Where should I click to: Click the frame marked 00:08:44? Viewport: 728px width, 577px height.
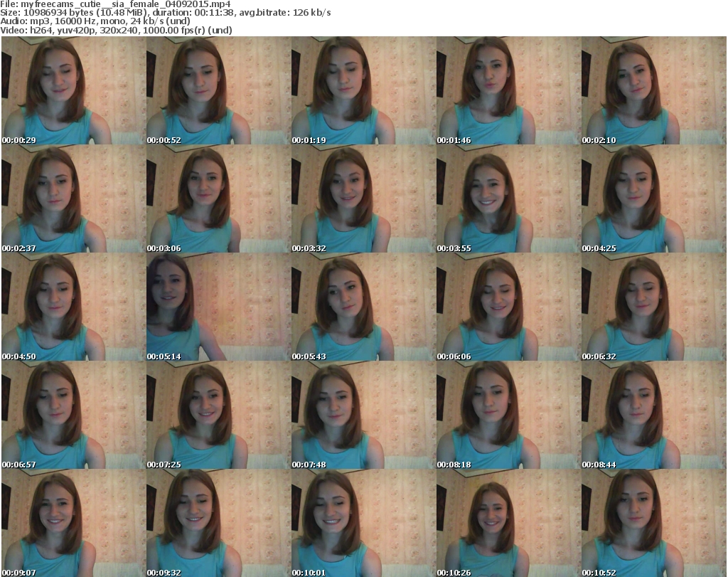coord(654,415)
